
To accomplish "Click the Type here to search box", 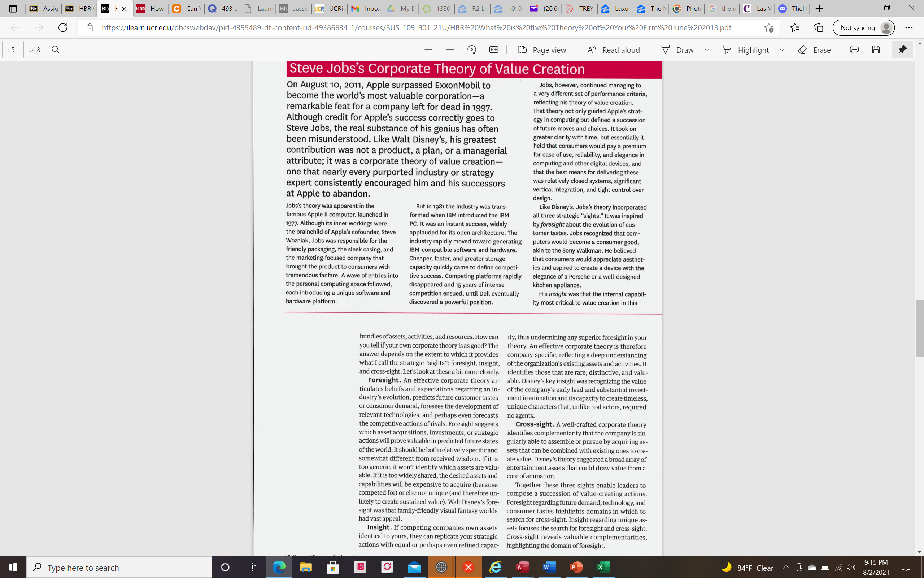I will point(119,567).
